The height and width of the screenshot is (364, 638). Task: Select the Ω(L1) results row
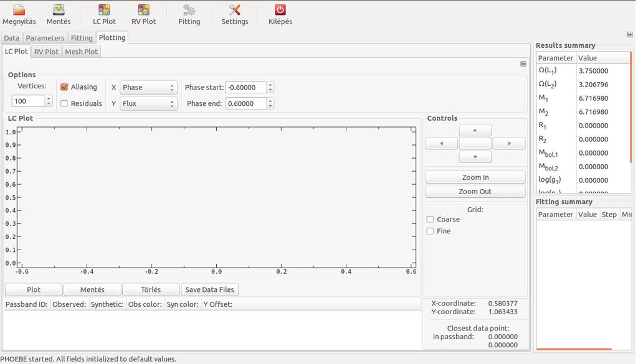pos(583,71)
